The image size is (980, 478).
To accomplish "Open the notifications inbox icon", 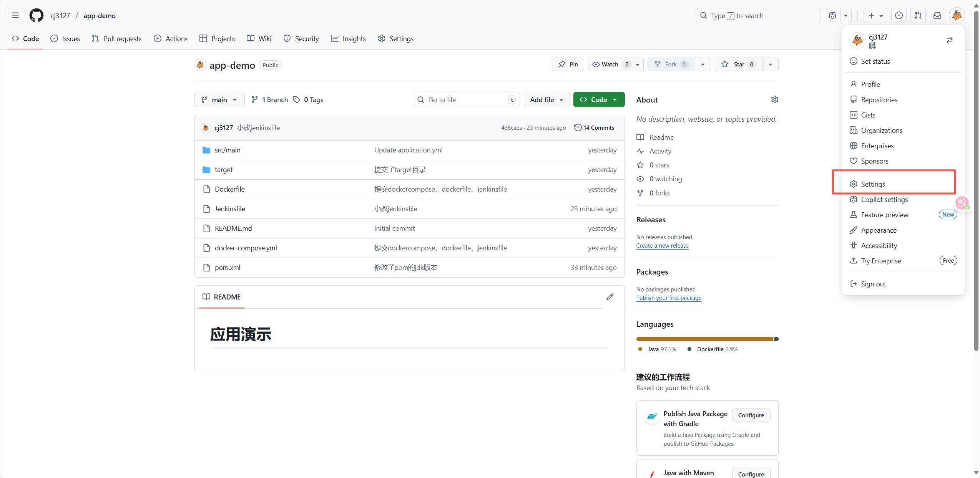I will (937, 15).
